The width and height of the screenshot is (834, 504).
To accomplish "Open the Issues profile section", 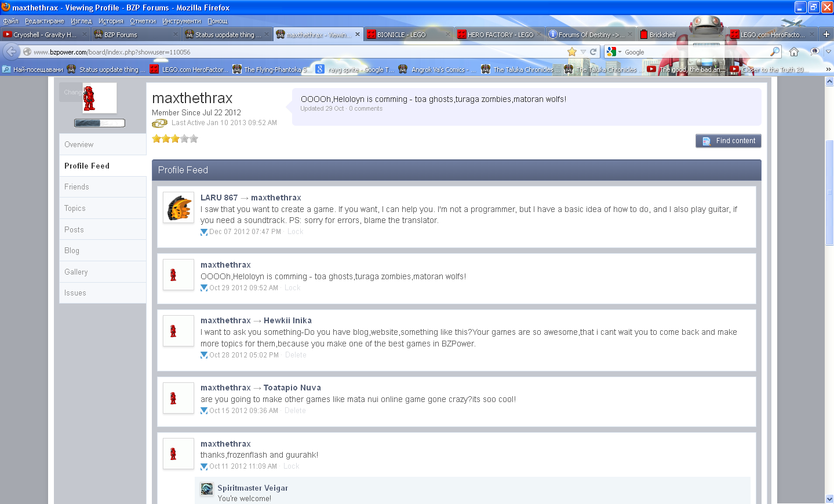I will pyautogui.click(x=103, y=293).
